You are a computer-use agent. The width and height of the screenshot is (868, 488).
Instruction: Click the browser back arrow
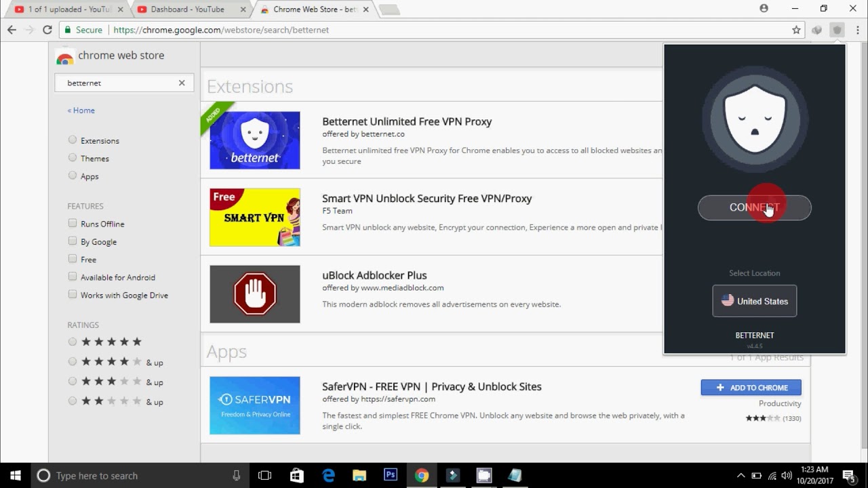(x=12, y=30)
